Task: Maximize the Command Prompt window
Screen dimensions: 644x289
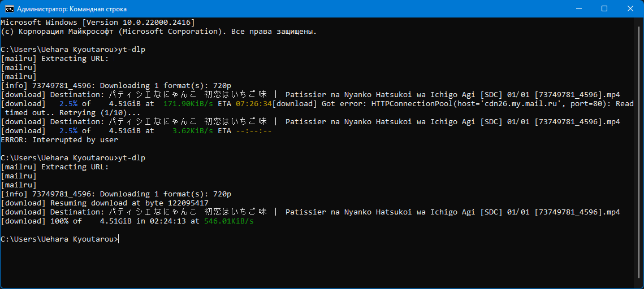Action: [604, 8]
